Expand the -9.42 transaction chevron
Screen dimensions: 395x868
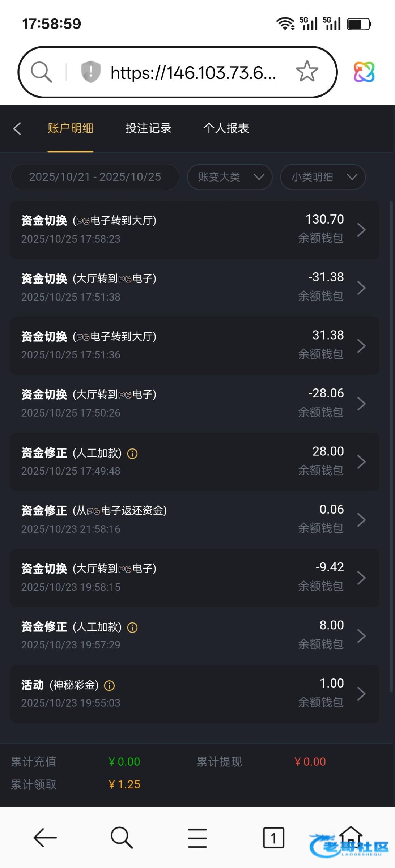click(x=361, y=578)
